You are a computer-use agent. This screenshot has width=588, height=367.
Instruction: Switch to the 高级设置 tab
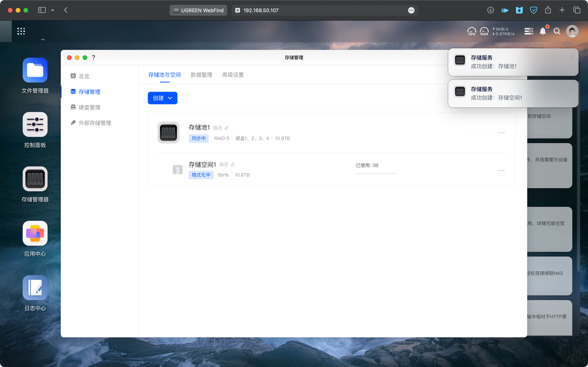tap(233, 75)
